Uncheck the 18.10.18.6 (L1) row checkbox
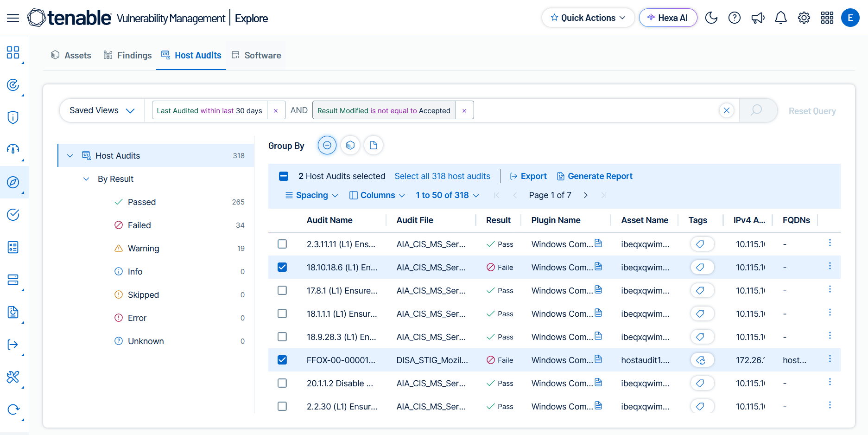This screenshot has height=435, width=868. (x=282, y=267)
